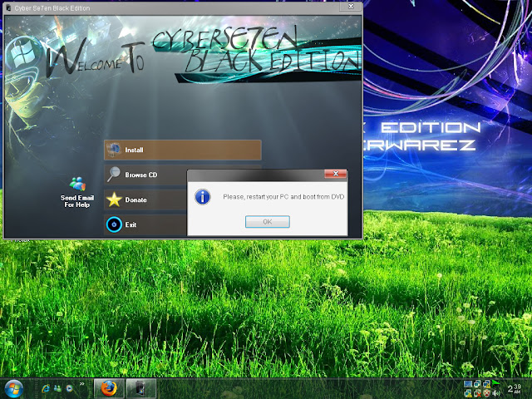532x399 pixels.
Task: Click the Windows logo orb in banner
Action: pyautogui.click(x=23, y=53)
